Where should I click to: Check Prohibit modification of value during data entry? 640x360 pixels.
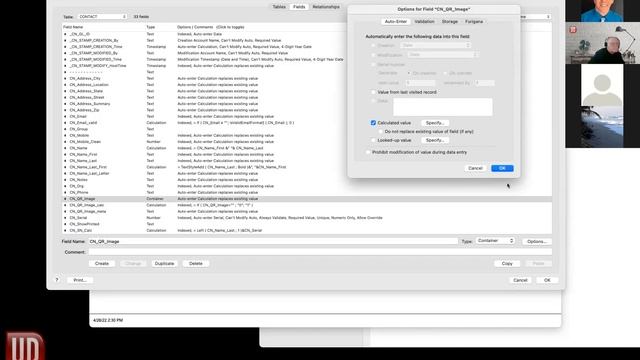368,152
